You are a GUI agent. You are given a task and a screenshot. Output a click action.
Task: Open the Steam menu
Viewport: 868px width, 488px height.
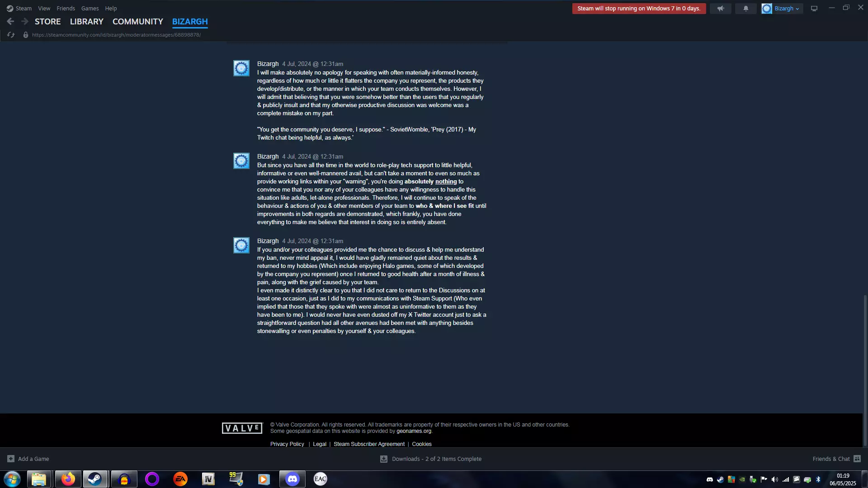coord(23,9)
